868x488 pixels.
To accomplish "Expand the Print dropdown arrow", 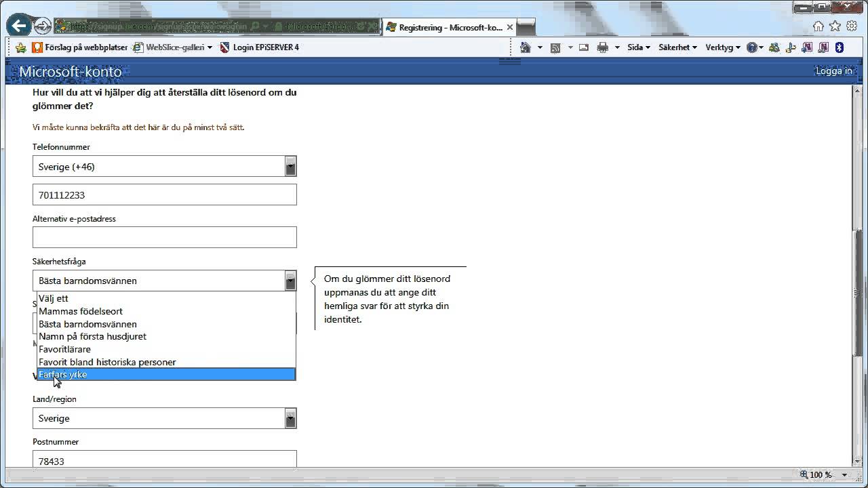I will [x=617, y=47].
